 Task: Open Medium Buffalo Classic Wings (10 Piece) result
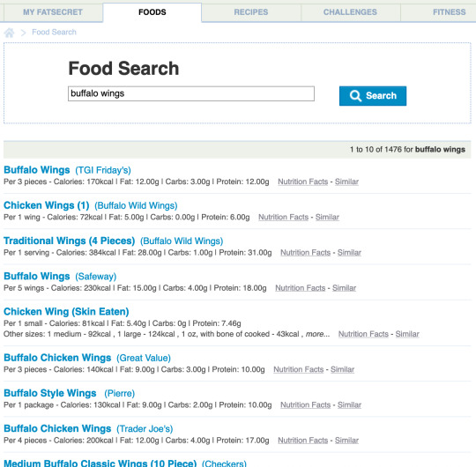100,463
